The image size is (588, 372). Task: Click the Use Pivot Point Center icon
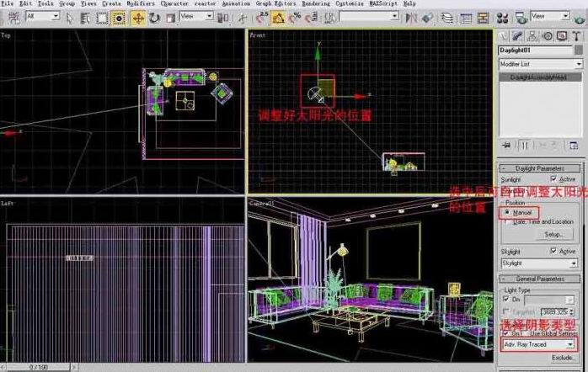(x=222, y=18)
